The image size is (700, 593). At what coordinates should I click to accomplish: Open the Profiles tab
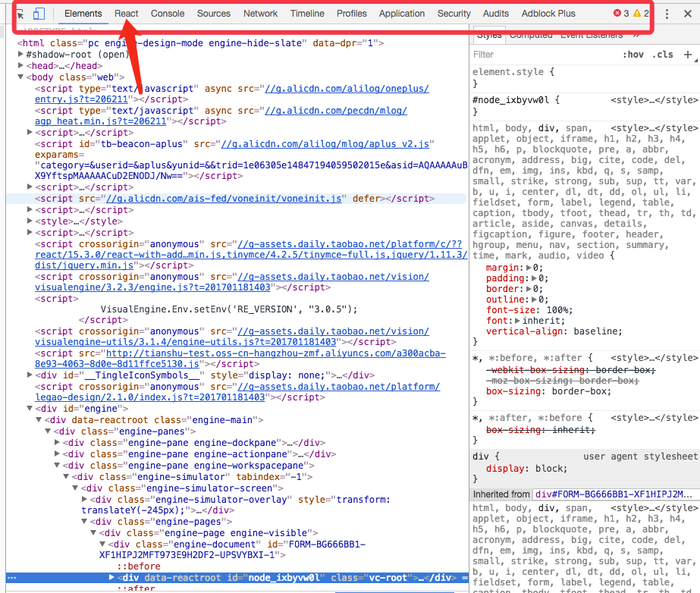point(352,14)
